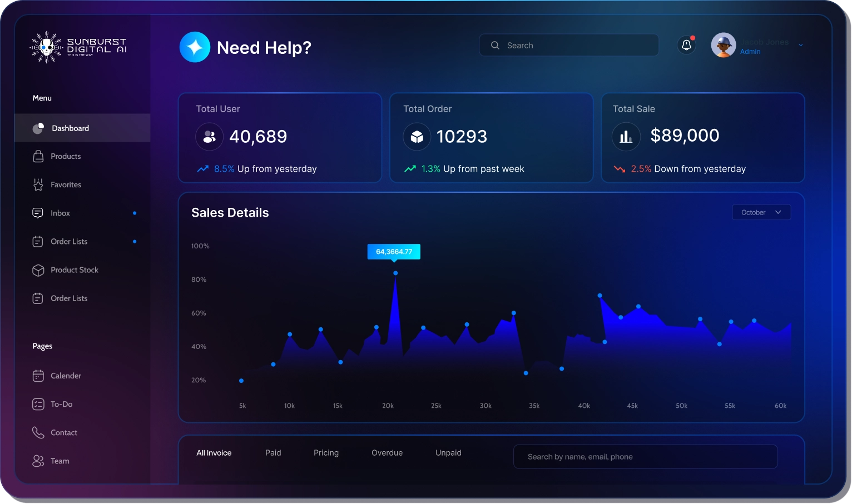Click the Jacob Jones avatar picture
This screenshot has width=852, height=504.
coord(723,45)
